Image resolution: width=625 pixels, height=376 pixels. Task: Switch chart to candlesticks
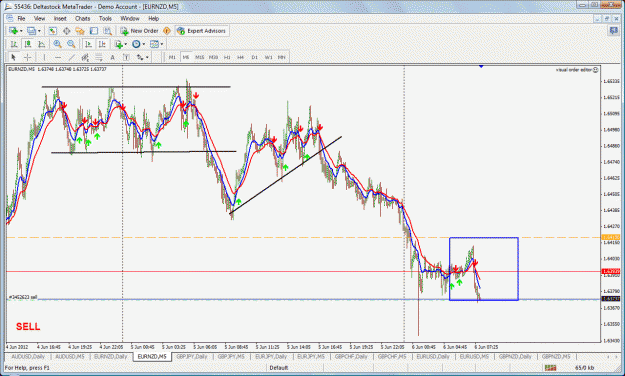pos(28,44)
